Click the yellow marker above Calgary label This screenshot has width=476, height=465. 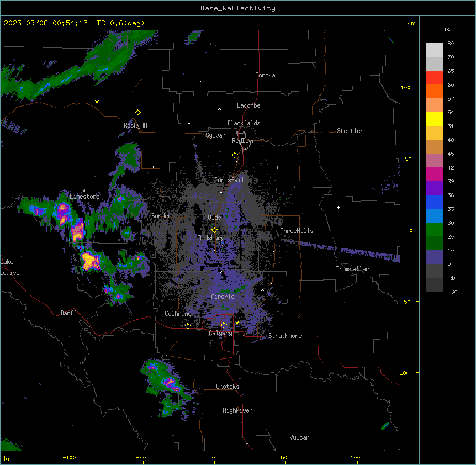click(224, 325)
